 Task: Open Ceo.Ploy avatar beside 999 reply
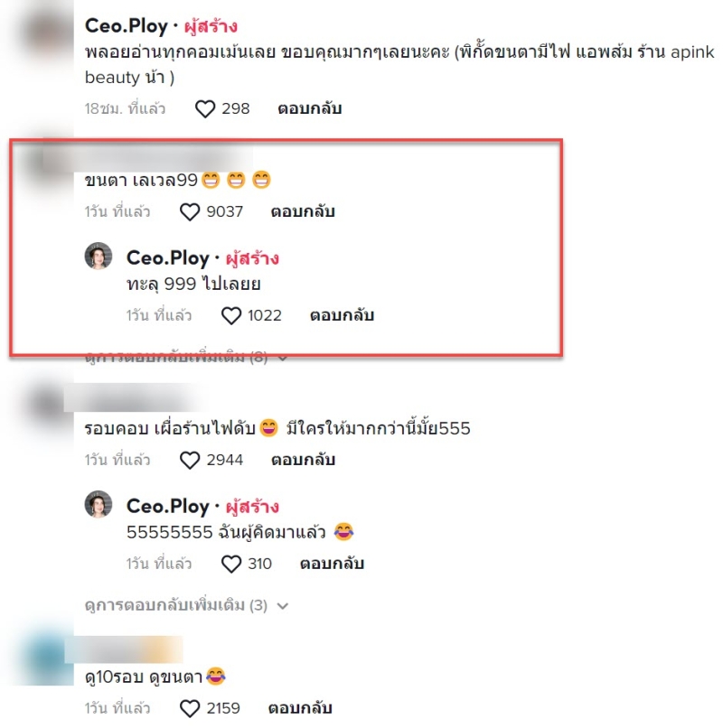coord(99,256)
